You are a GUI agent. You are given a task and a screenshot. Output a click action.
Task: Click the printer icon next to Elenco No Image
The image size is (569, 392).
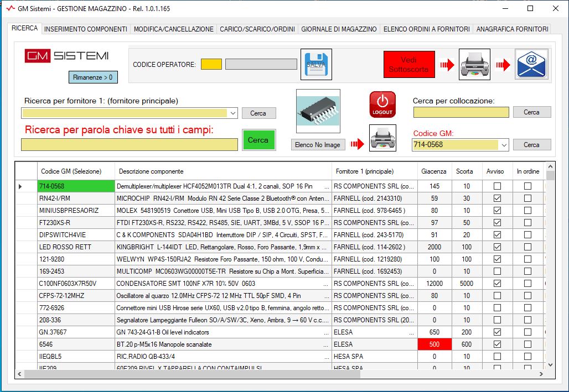click(382, 138)
